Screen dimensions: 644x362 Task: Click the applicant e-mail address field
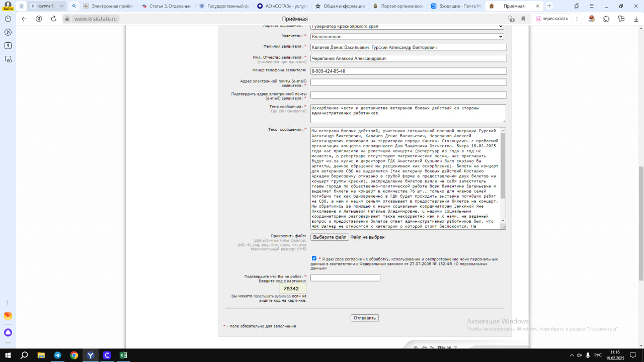coord(409,82)
